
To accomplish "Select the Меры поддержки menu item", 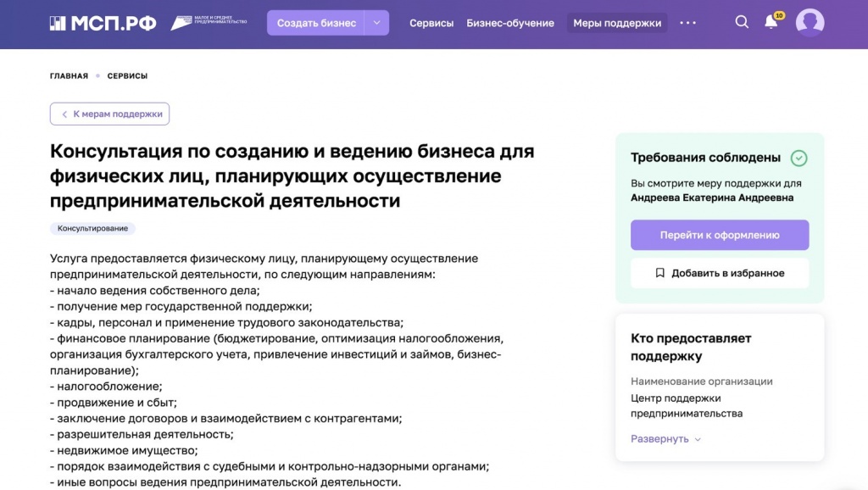I will pos(617,23).
